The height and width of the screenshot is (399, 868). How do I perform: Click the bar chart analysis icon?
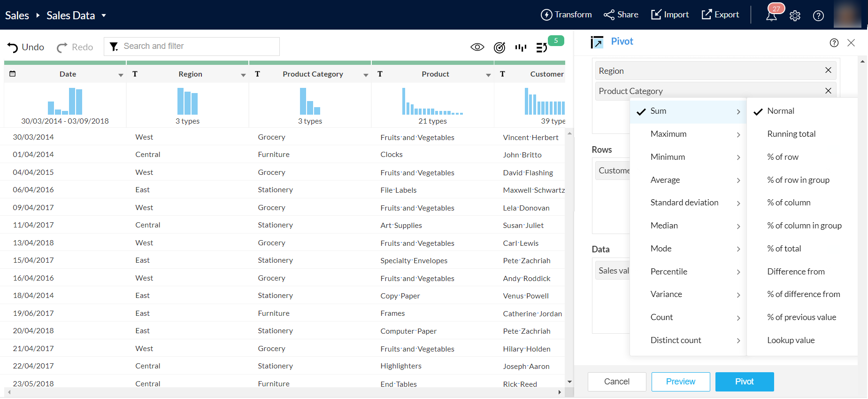click(x=521, y=47)
